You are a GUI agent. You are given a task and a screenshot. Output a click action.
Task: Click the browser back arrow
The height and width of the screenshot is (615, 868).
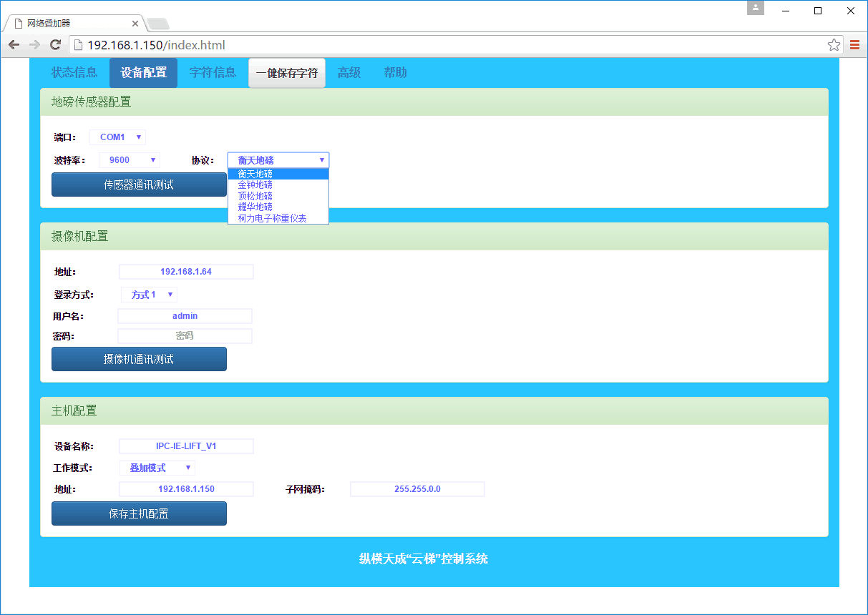[x=14, y=45]
